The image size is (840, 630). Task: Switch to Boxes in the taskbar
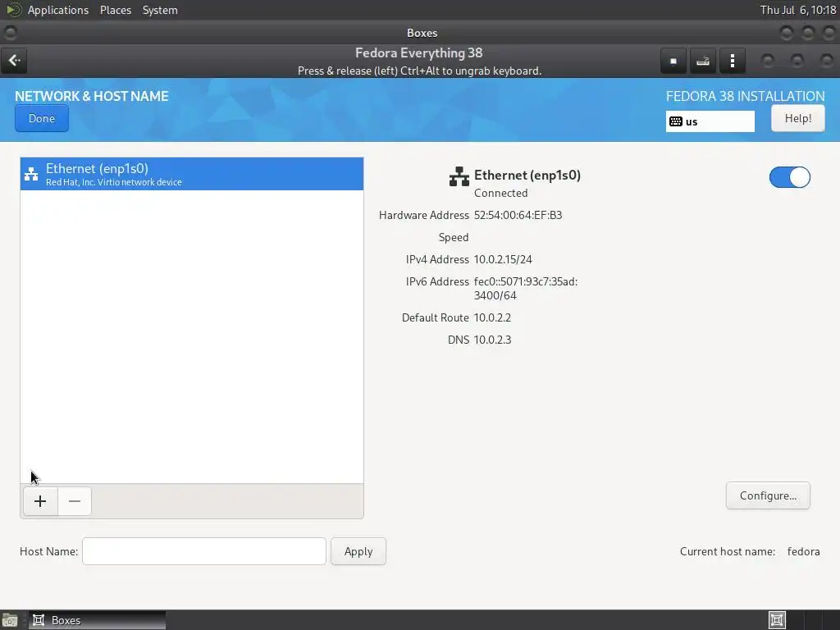97,620
